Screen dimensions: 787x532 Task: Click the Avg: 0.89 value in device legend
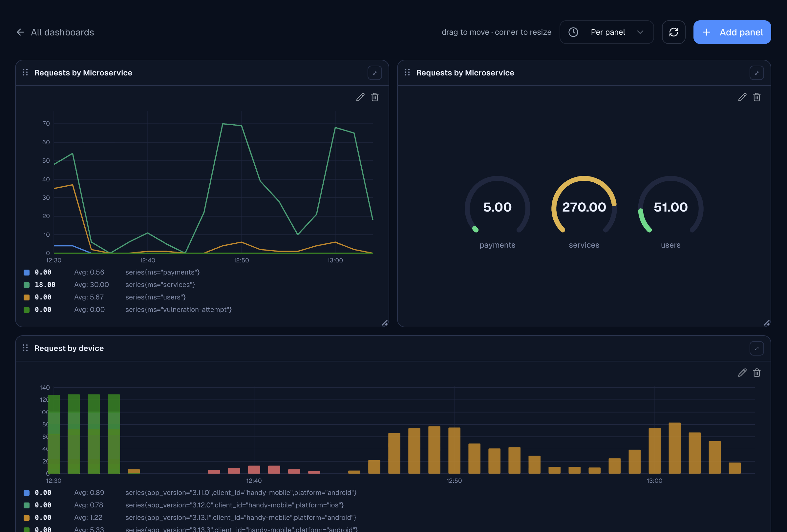pos(89,493)
